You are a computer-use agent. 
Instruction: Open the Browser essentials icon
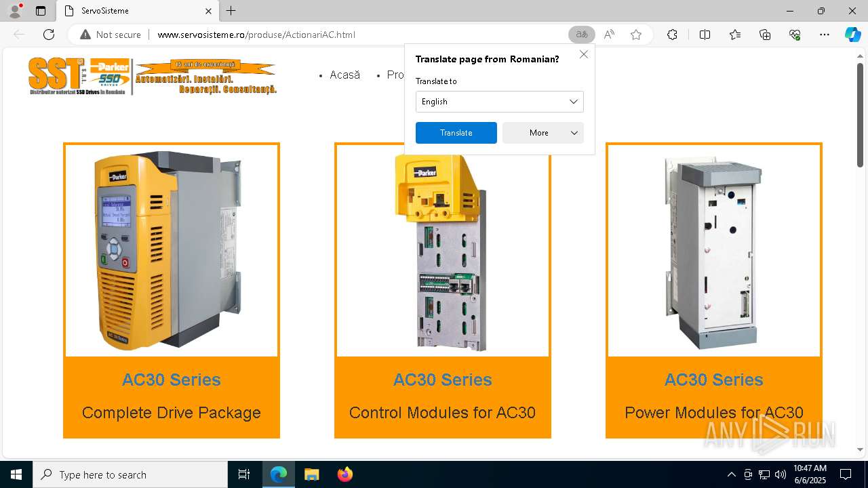pos(795,35)
